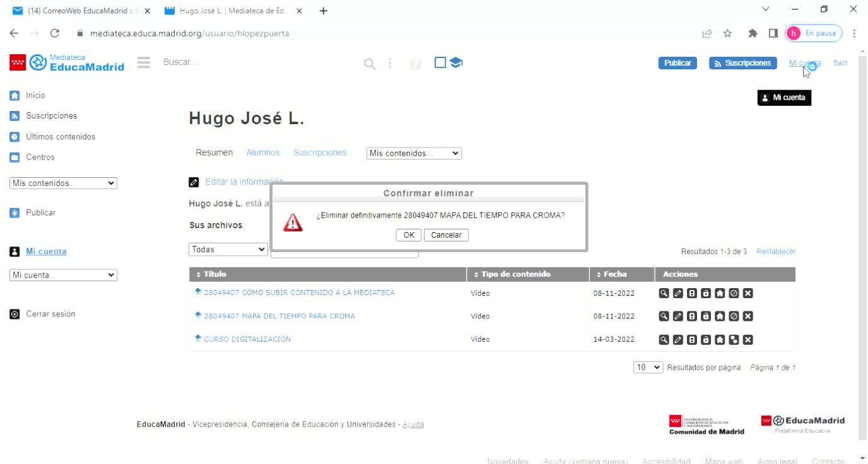Viewport: 868px width, 464px height.
Task: Open the Mis contenidos dropdown beside Suscripciones tab
Action: pyautogui.click(x=414, y=153)
